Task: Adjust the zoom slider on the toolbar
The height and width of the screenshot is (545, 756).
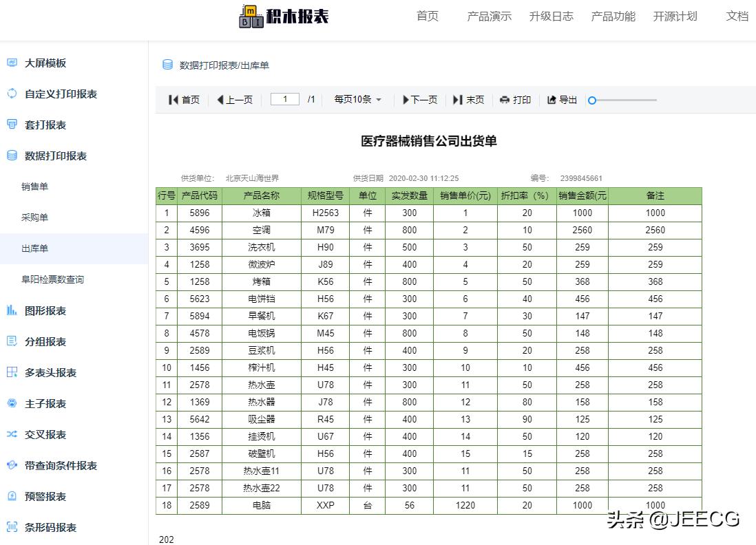Action: point(592,100)
